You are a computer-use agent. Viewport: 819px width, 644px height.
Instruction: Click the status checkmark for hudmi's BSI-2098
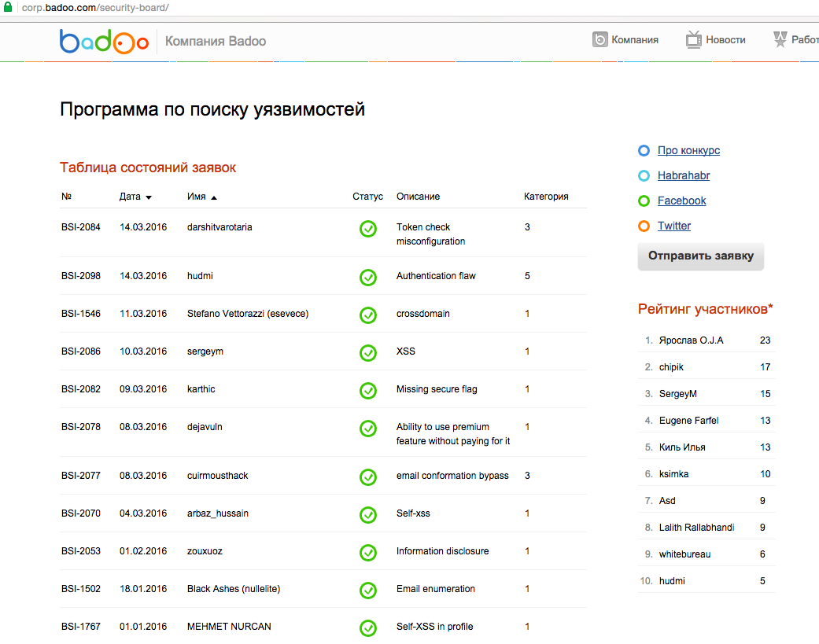367,277
